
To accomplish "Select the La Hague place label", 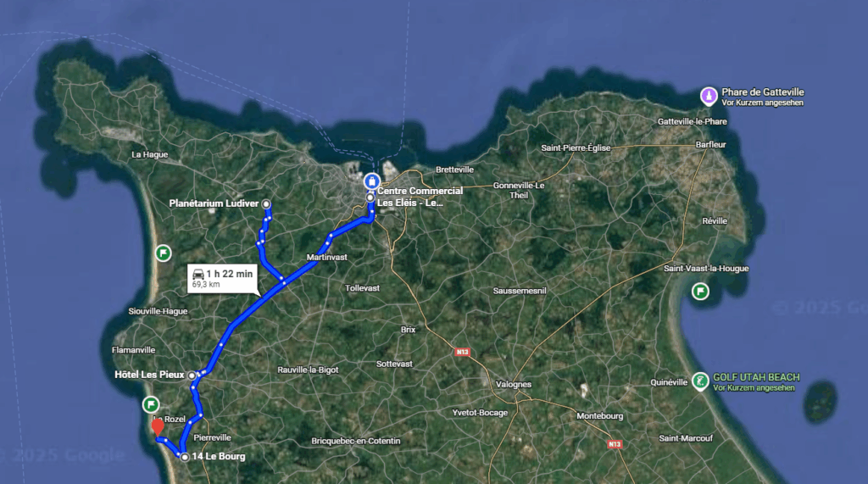I will tap(149, 154).
